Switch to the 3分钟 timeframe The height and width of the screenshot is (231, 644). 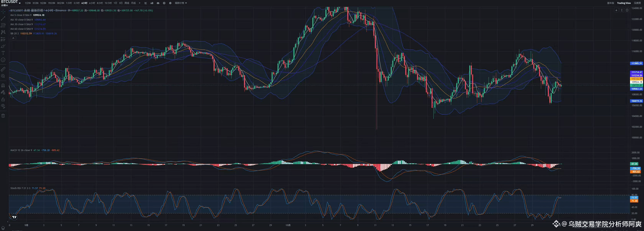35,3
